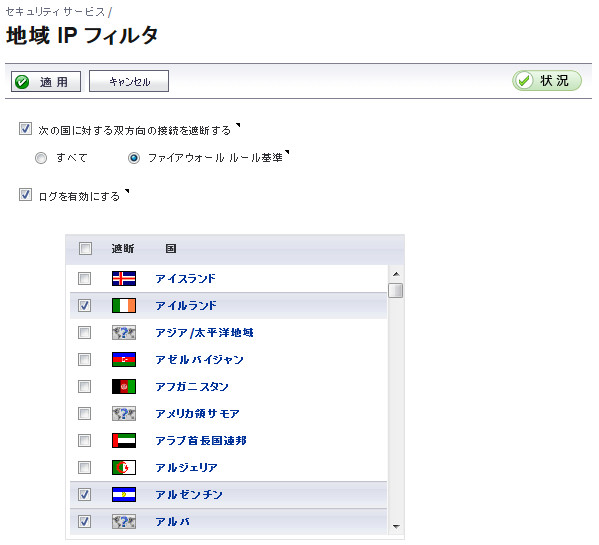Select the ファイアウォール ルール基準 radio button
The image size is (599, 545).
pos(134,158)
